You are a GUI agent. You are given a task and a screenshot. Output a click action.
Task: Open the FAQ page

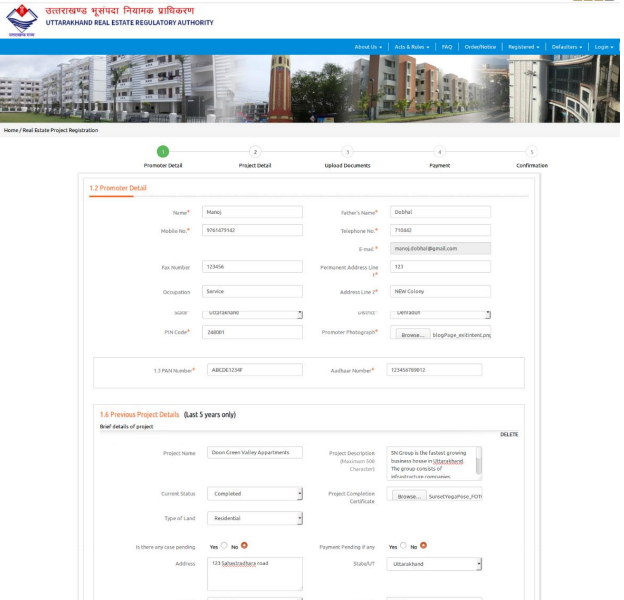447,47
